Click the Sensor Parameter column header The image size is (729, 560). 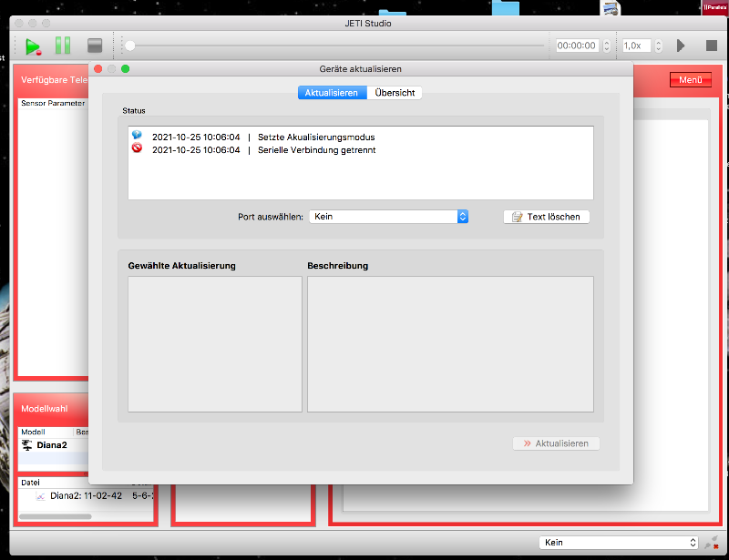[x=53, y=103]
